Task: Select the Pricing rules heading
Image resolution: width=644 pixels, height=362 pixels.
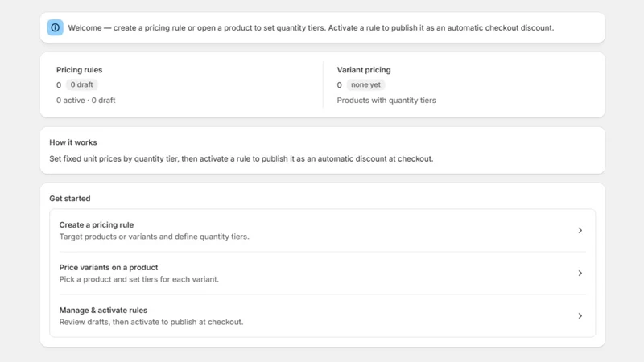Action: (79, 70)
